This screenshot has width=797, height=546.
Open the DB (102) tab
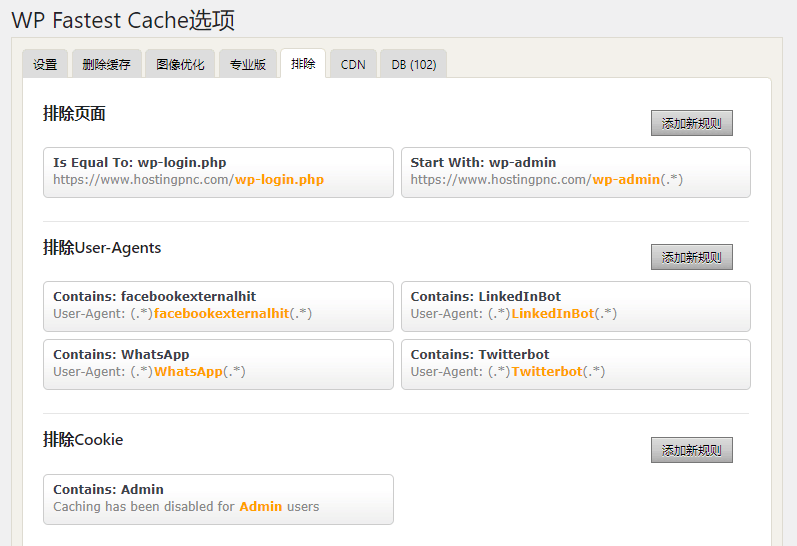pyautogui.click(x=413, y=64)
